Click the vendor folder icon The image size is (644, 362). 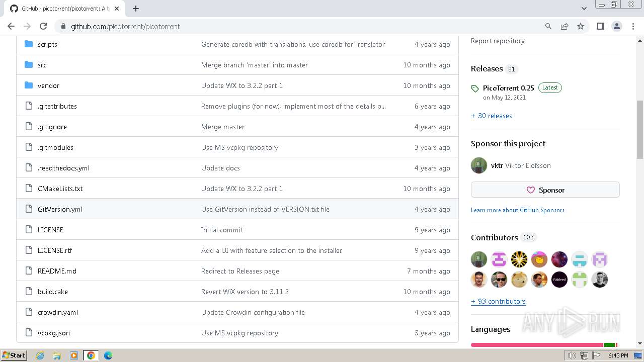[29, 85]
